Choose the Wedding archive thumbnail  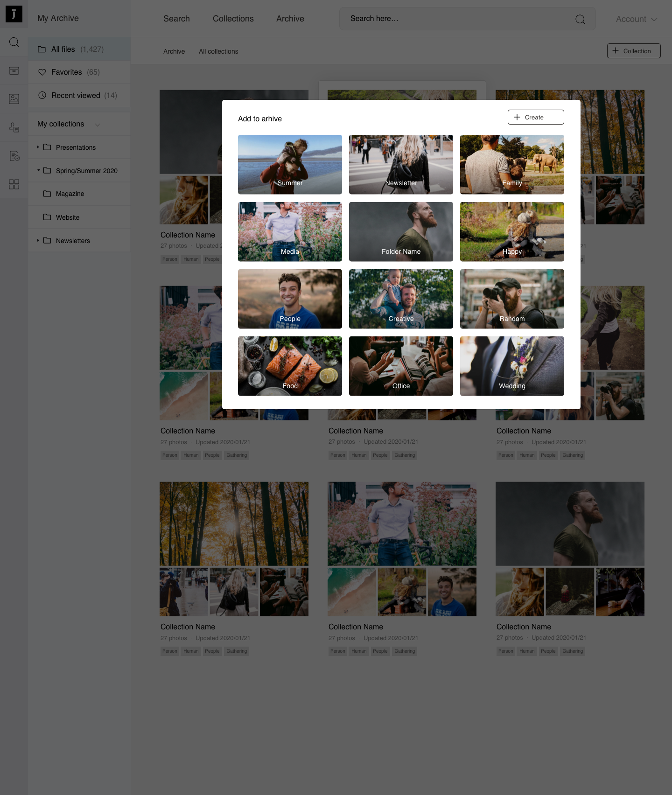coord(512,366)
